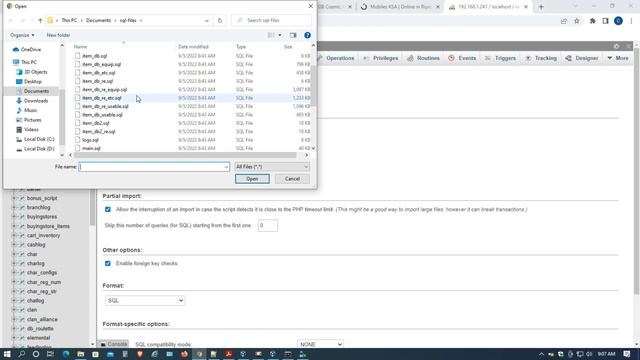Open the All Files type filter dropdown
640x360 pixels.
pos(272,167)
